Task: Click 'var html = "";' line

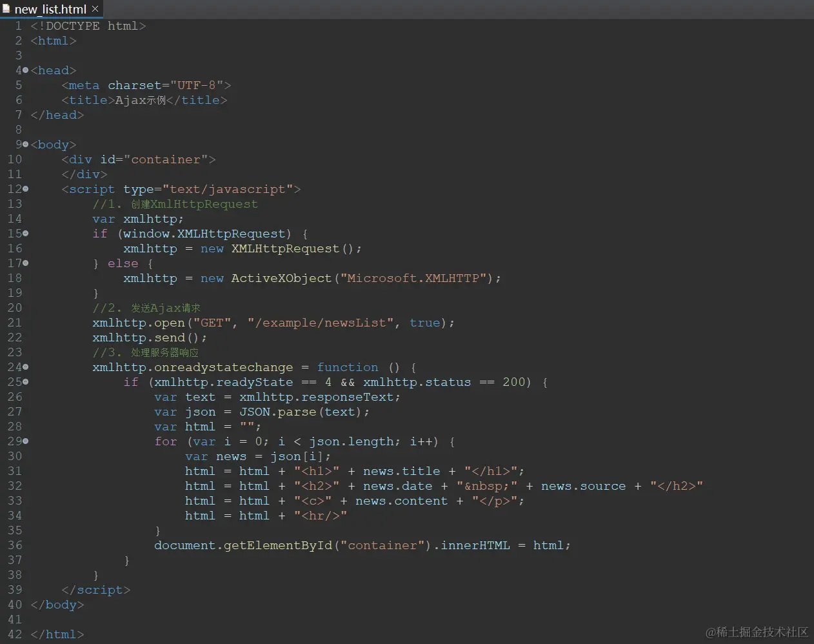Action: (x=208, y=427)
